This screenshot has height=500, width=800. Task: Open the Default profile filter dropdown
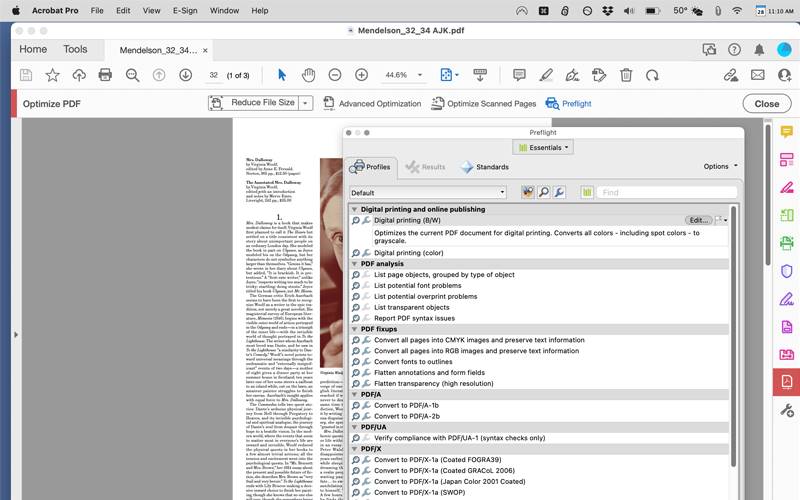(x=428, y=192)
